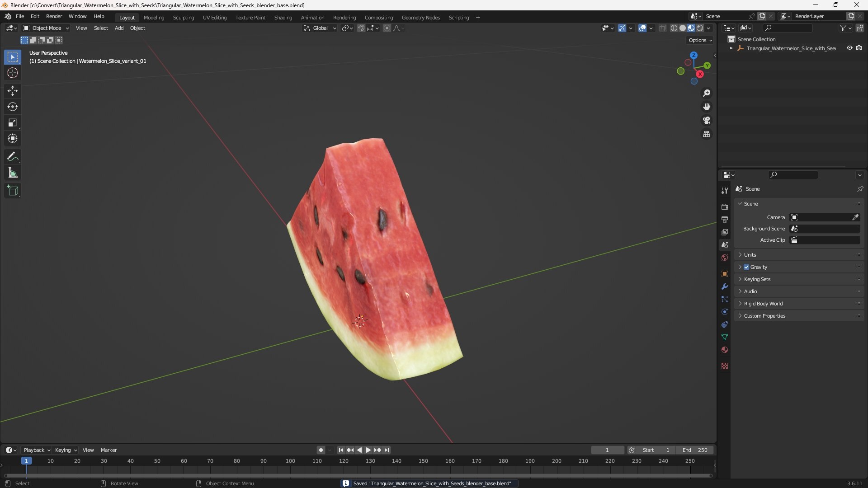
Task: Toggle X-ray display
Action: (x=662, y=28)
